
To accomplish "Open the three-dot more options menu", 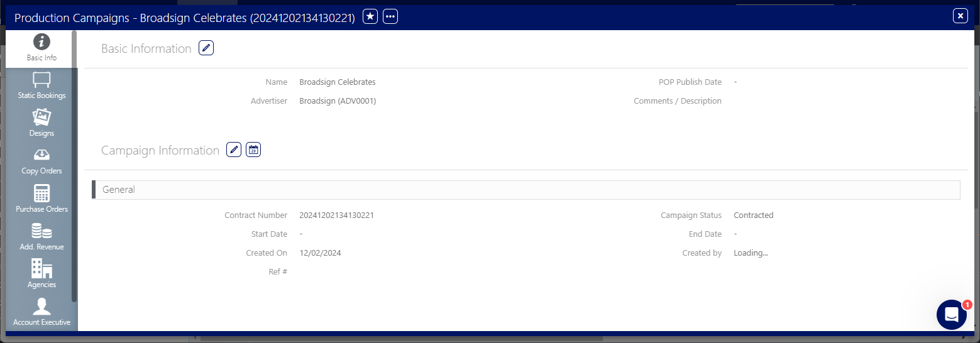I will [x=390, y=17].
